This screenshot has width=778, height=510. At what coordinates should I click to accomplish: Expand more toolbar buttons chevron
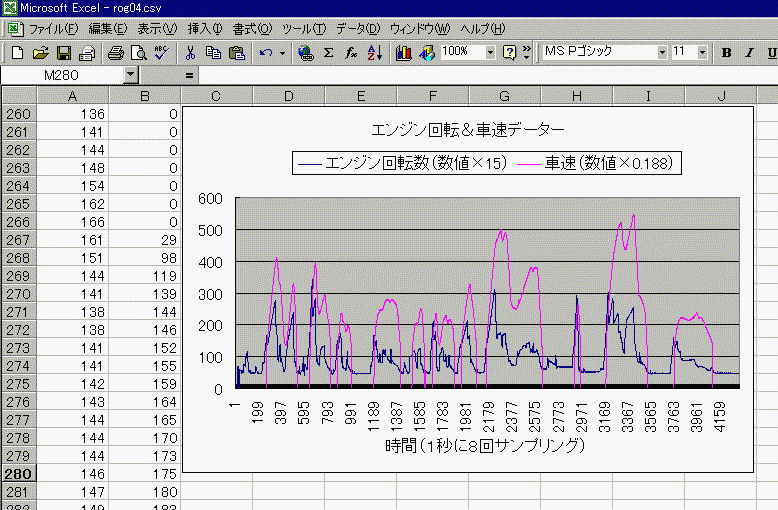pos(526,52)
